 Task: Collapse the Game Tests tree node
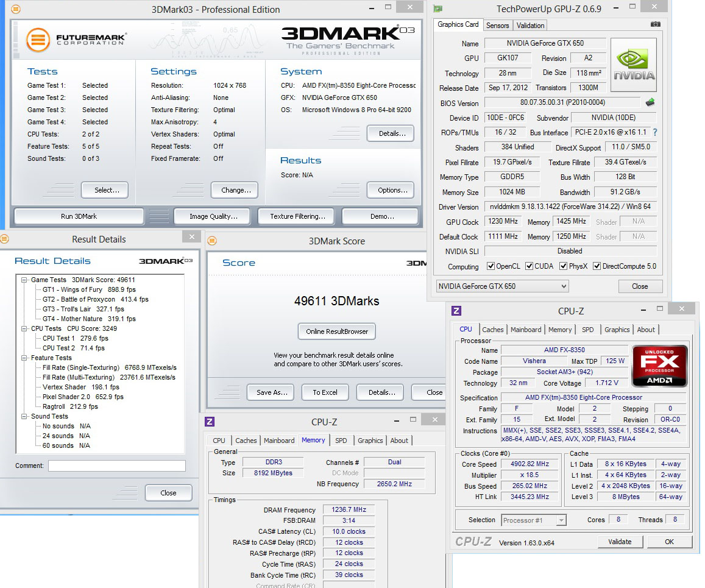[x=24, y=280]
